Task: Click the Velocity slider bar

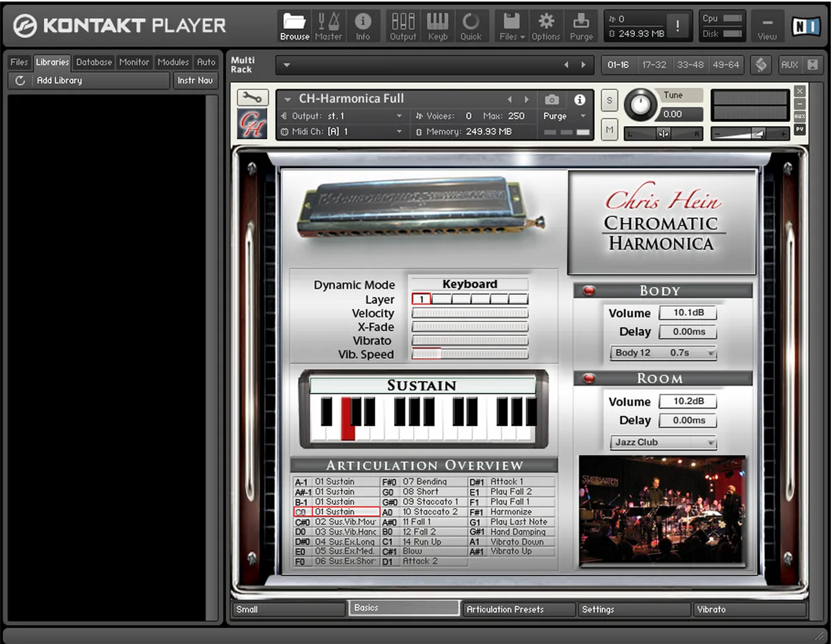Action: point(470,313)
